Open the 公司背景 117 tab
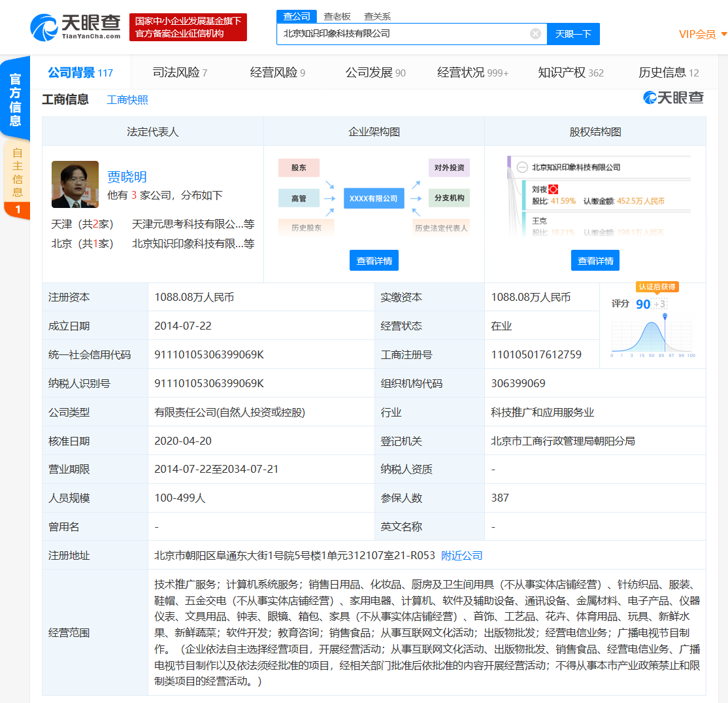 coord(80,73)
